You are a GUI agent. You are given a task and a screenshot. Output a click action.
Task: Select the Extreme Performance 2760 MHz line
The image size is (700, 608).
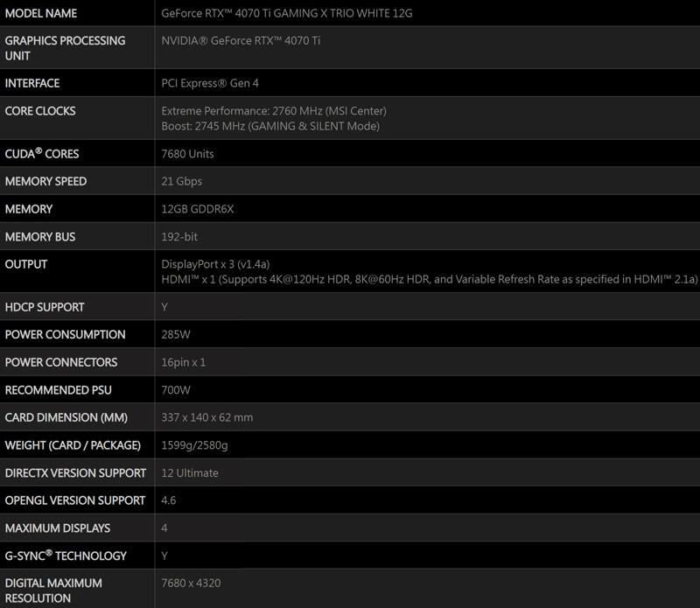click(x=274, y=111)
